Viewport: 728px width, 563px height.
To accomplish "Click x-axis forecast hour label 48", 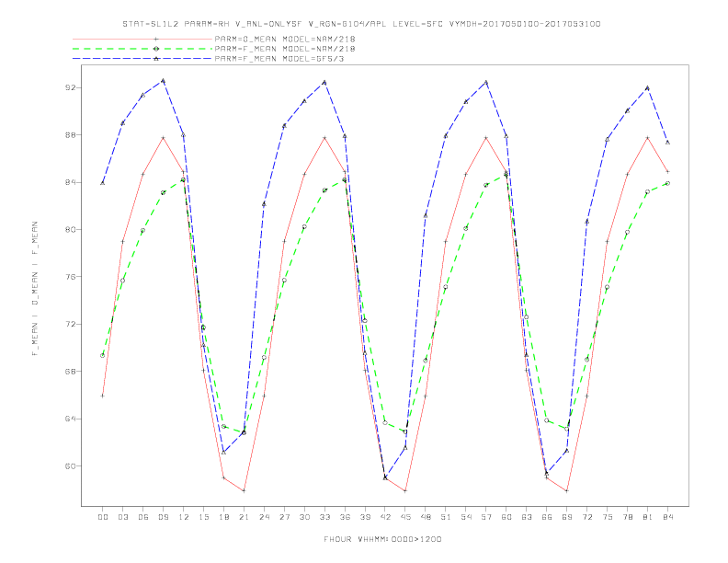I will [426, 517].
